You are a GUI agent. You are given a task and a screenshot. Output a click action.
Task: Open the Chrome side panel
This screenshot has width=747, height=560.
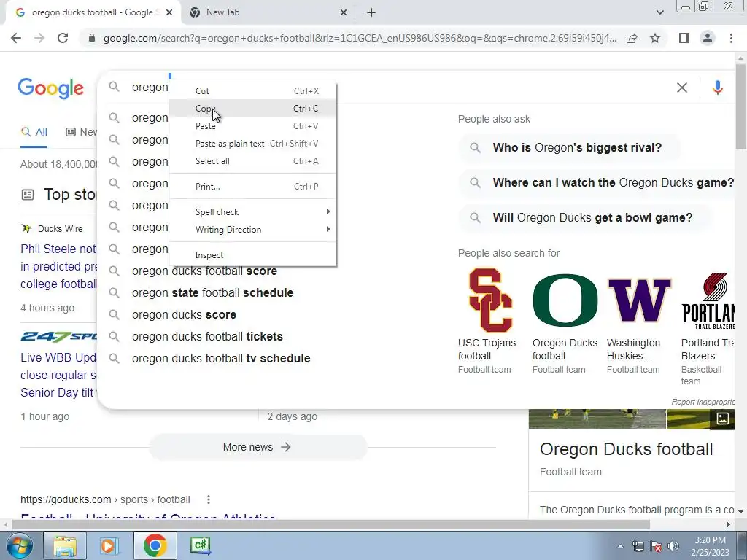point(684,38)
